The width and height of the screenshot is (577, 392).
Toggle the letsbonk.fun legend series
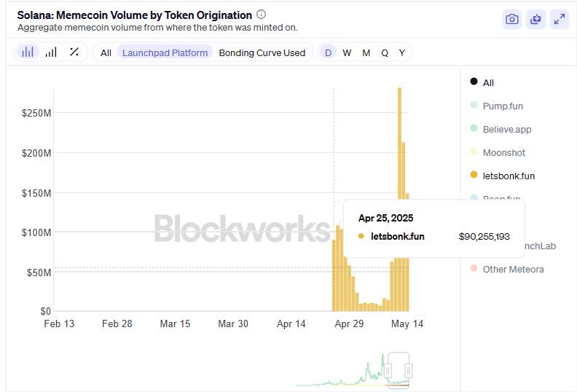pos(508,176)
